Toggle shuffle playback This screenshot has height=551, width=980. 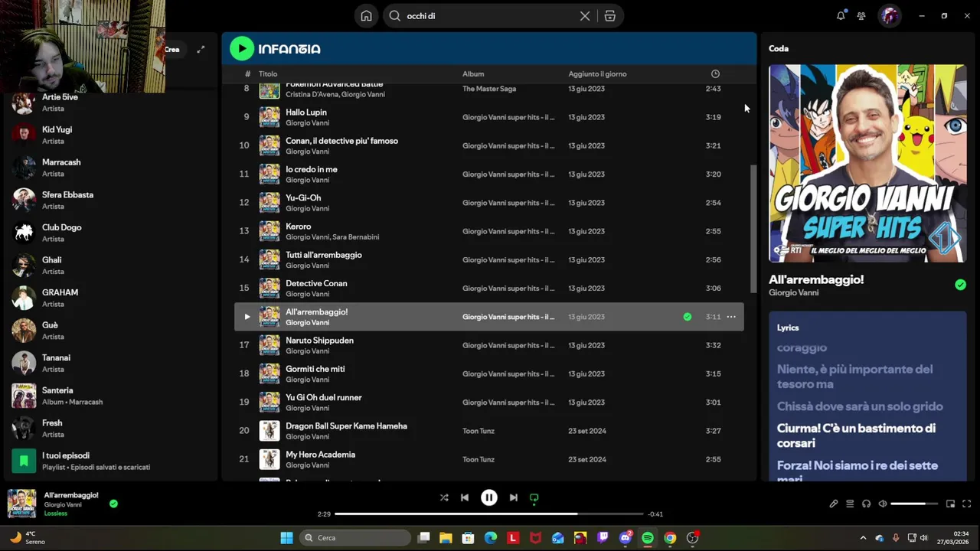click(x=444, y=497)
